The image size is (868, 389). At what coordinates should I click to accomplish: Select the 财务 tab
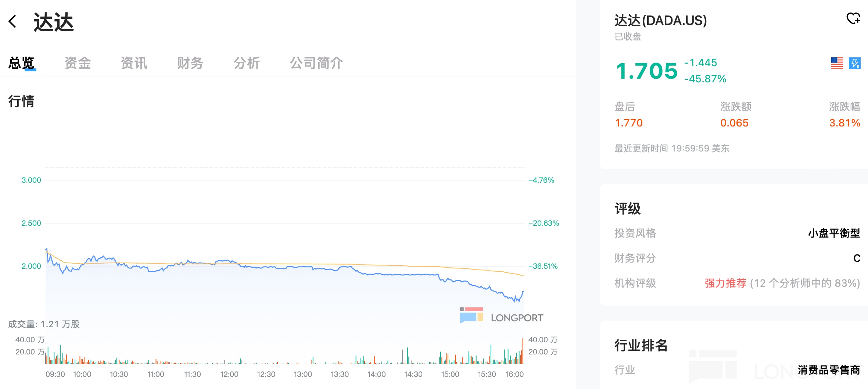[190, 63]
